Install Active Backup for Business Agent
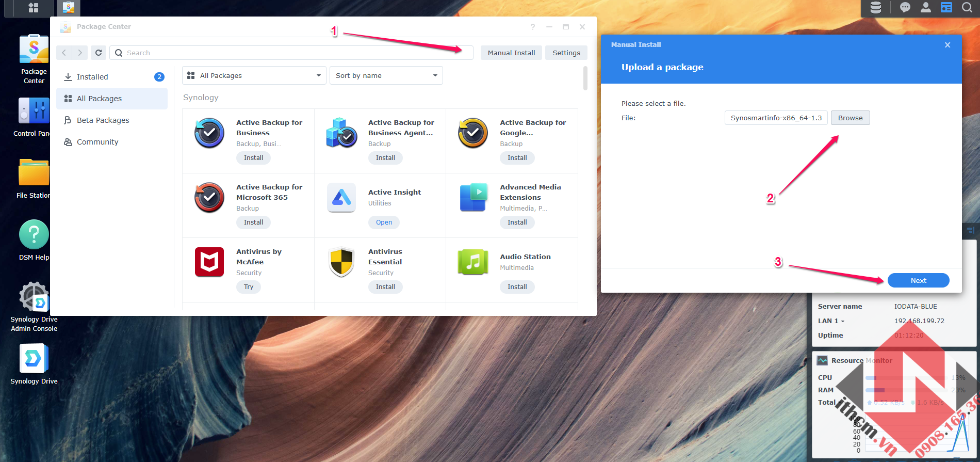The height and width of the screenshot is (462, 980). tap(385, 158)
